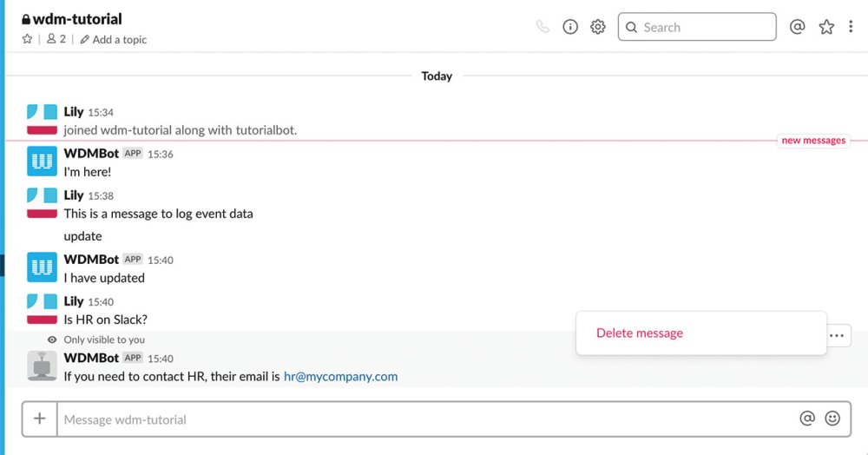The width and height of the screenshot is (868, 455).
Task: Click the 15:38 timestamp
Action: 101,196
